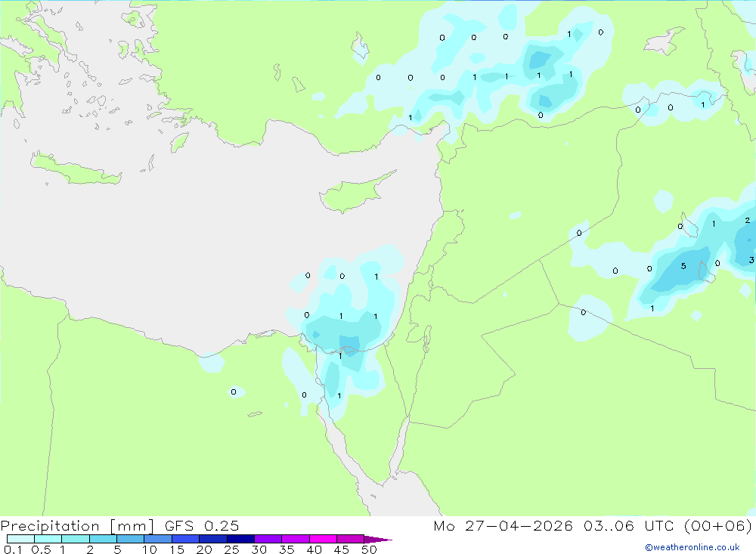Select the "03..06 UTC" time range text

pyautogui.click(x=629, y=526)
